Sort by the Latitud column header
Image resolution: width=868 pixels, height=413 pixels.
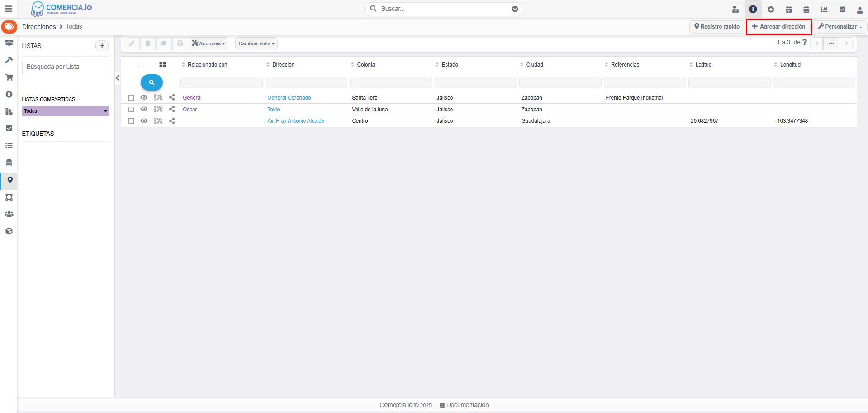pyautogui.click(x=703, y=65)
